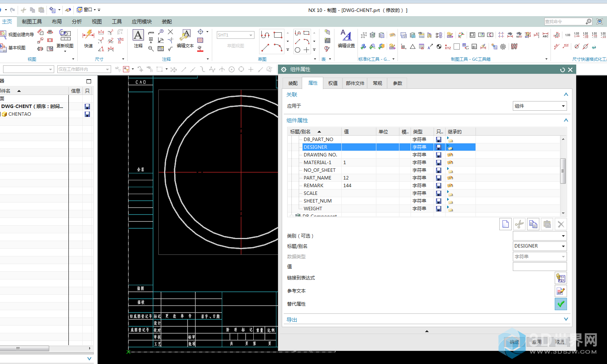Click the 更新视图 update views icon
This screenshot has height=364, width=607.
click(65, 35)
